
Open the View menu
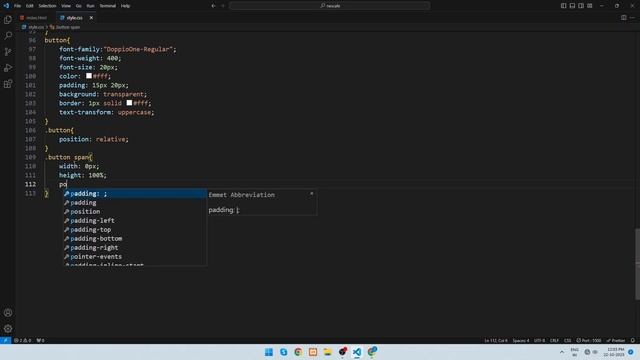66,6
